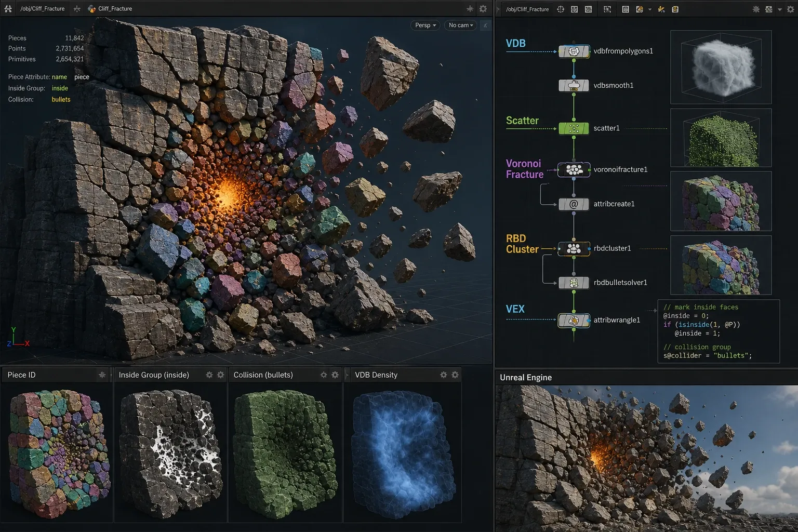
Task: Select the attribcreate1 node icon
Action: [574, 204]
